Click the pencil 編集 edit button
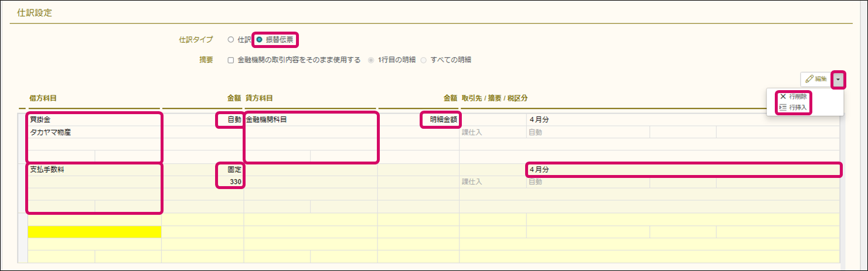Screen dimensions: 868x271 [816, 79]
